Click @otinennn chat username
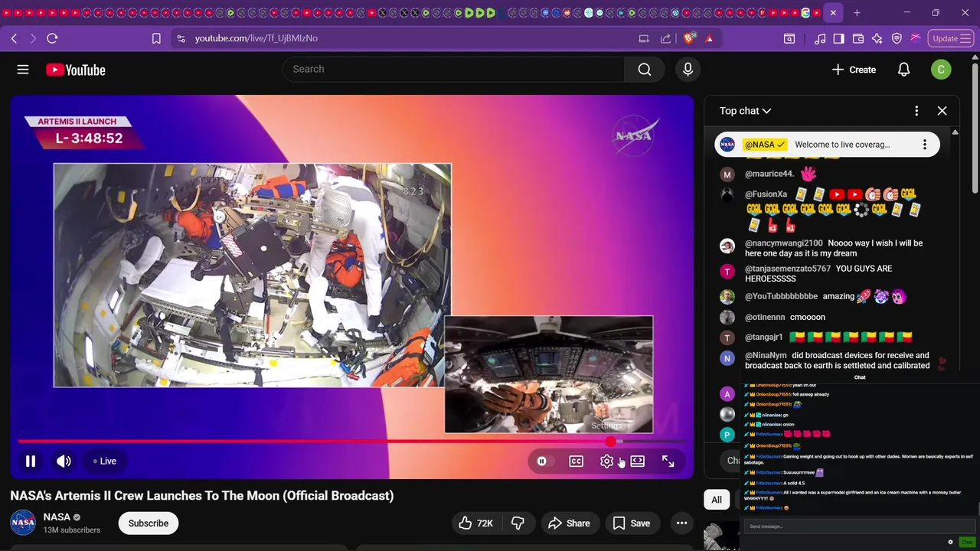The image size is (980, 551). 765,318
